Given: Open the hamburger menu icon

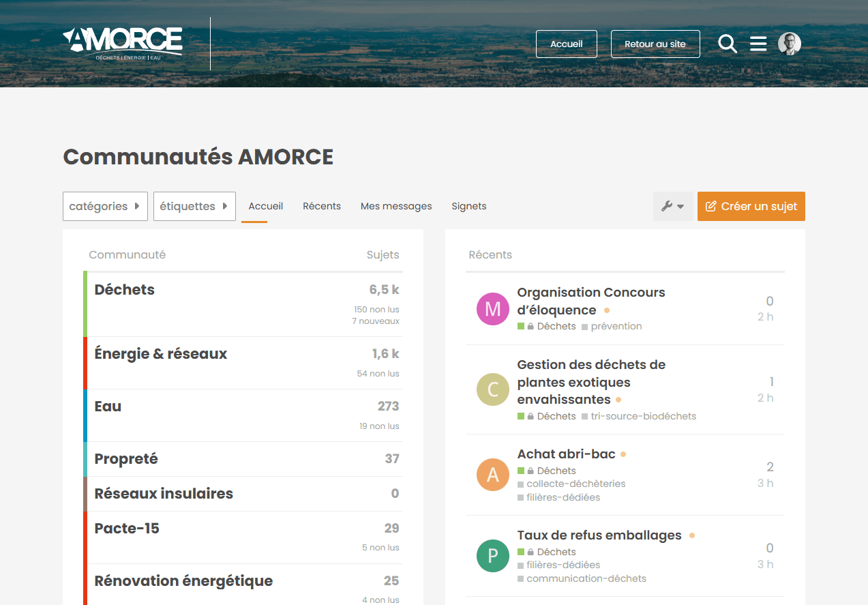Looking at the screenshot, I should [758, 44].
